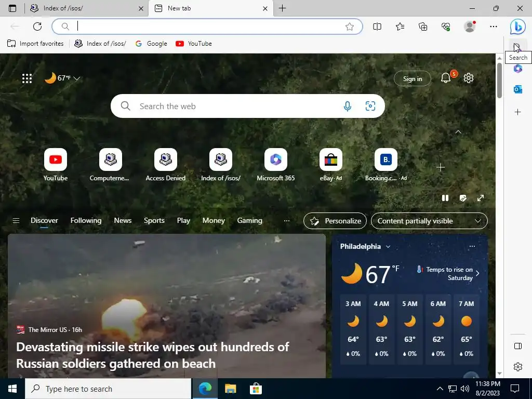Open the YouTube quick link tile
The height and width of the screenshot is (399, 532).
pos(55,165)
